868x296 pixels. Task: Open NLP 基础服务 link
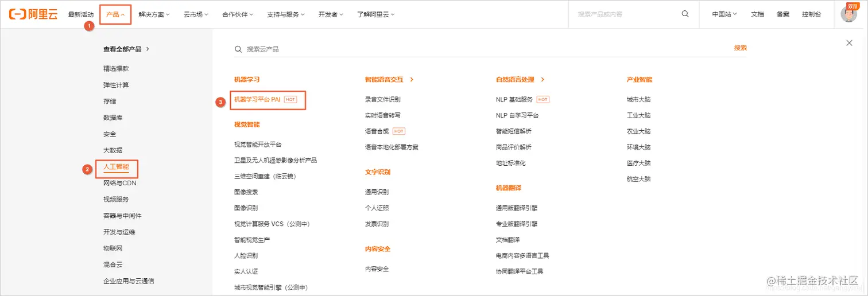514,99
